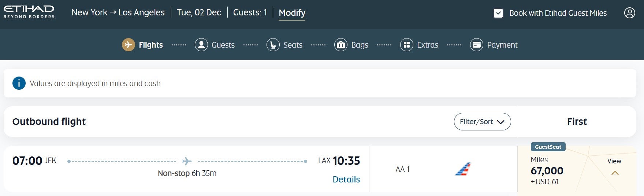Click the American Airlines logo
644x196 pixels.
point(463,169)
